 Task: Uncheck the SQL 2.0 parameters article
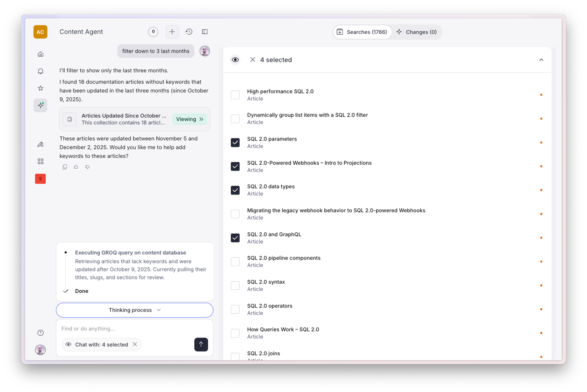pos(235,142)
